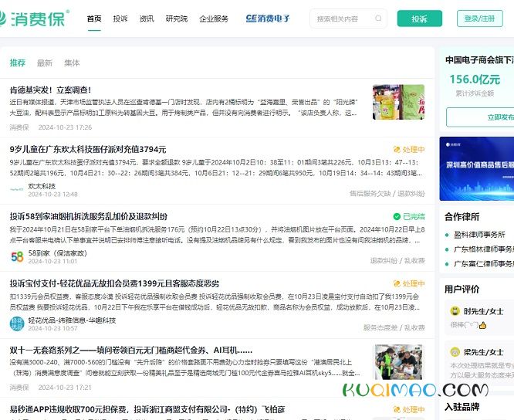514x420 pixels.
Task: Click the 梁先生/女士 reviewer name
Action: pyautogui.click(x=483, y=352)
